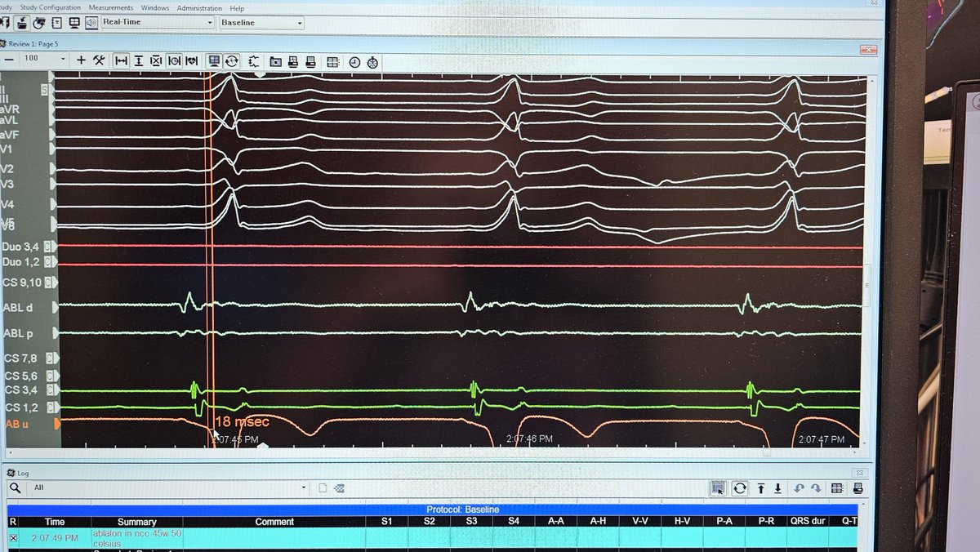Click the log redo arrow icon
This screenshot has width=980, height=552.
click(815, 488)
